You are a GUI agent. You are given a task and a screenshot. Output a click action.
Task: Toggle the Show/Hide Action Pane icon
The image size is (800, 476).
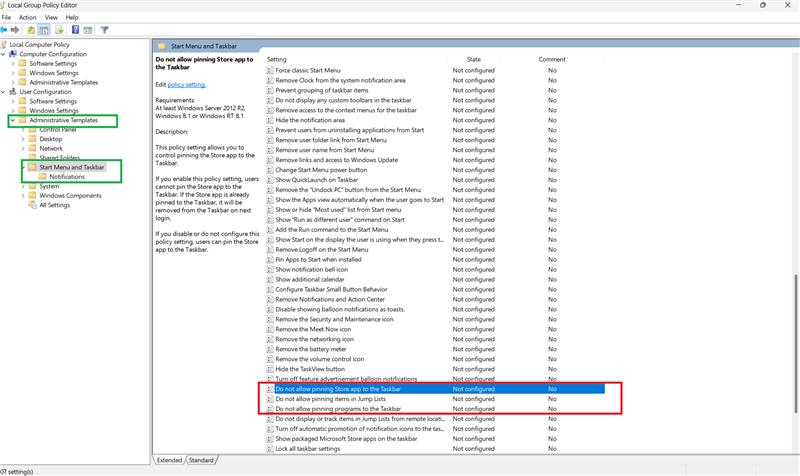pyautogui.click(x=88, y=30)
